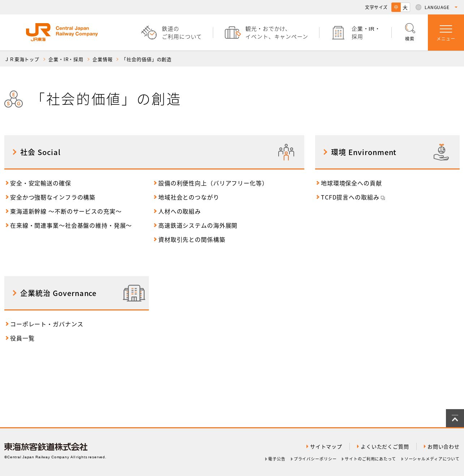Click external link icon beside TCFD提言への取組み
The width and height of the screenshot is (464, 476).
[383, 198]
